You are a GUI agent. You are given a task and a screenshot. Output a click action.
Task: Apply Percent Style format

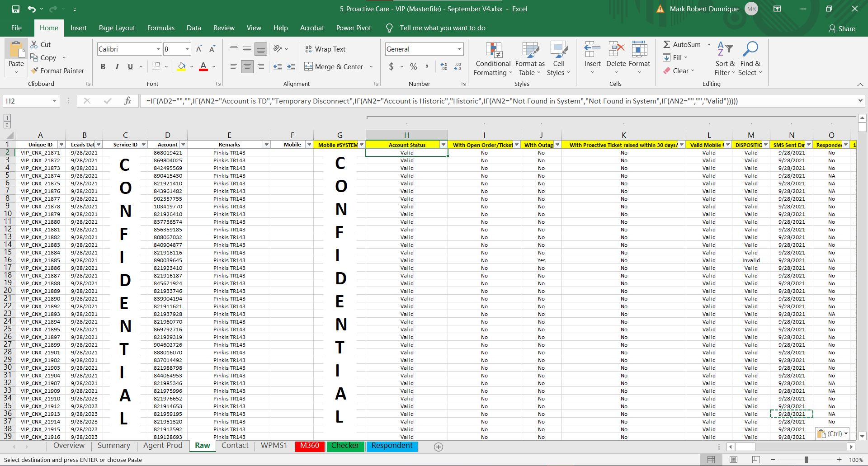(x=413, y=66)
